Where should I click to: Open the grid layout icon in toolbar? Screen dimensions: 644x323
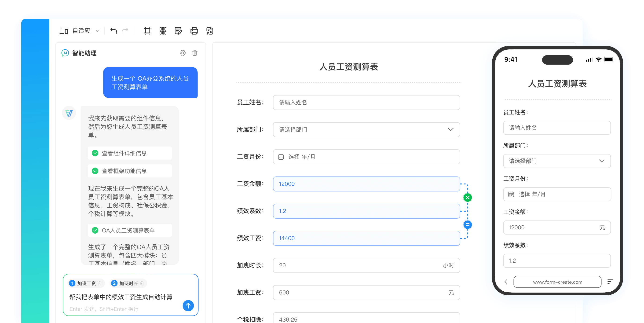163,31
